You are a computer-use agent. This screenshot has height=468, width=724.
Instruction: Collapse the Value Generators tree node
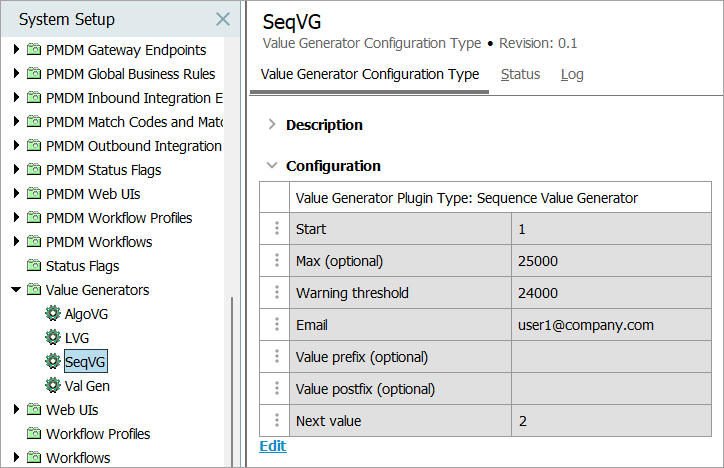[x=15, y=290]
